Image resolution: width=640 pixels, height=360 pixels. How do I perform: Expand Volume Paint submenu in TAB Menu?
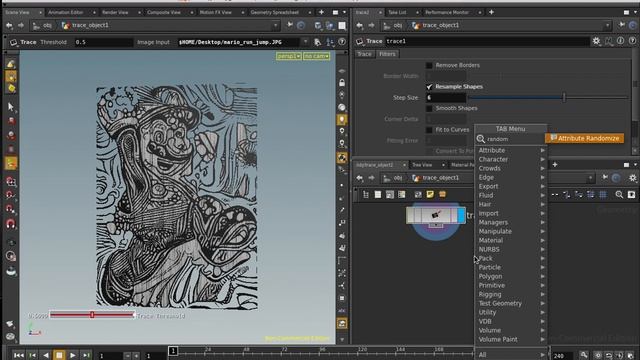(511, 339)
